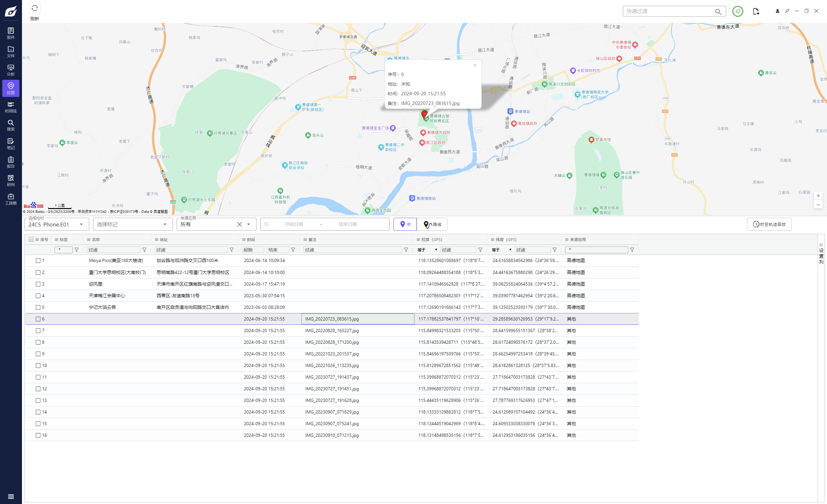
Task: Open the 案件 (case) sidebar section
Action: click(x=11, y=33)
